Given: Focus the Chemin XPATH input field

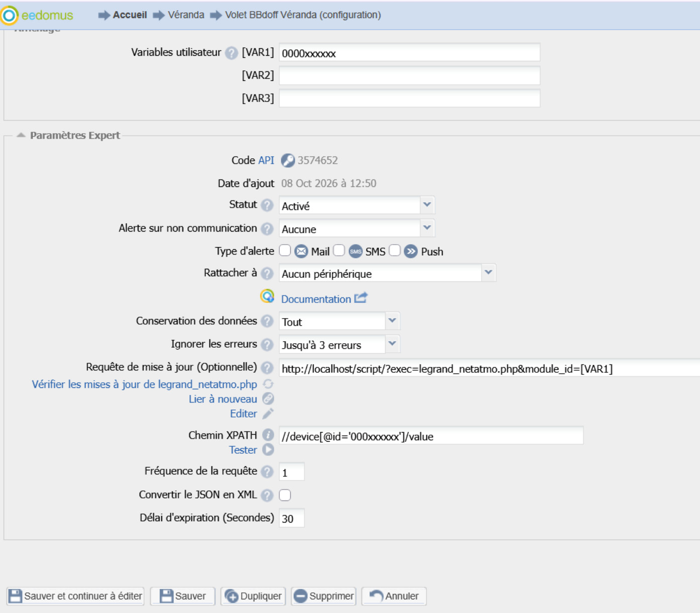Looking at the screenshot, I should (431, 436).
